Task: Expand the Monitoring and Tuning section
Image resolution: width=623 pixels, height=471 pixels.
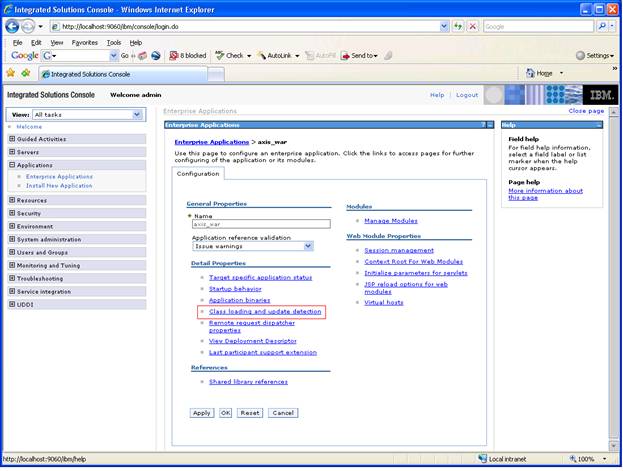Action: pos(12,265)
